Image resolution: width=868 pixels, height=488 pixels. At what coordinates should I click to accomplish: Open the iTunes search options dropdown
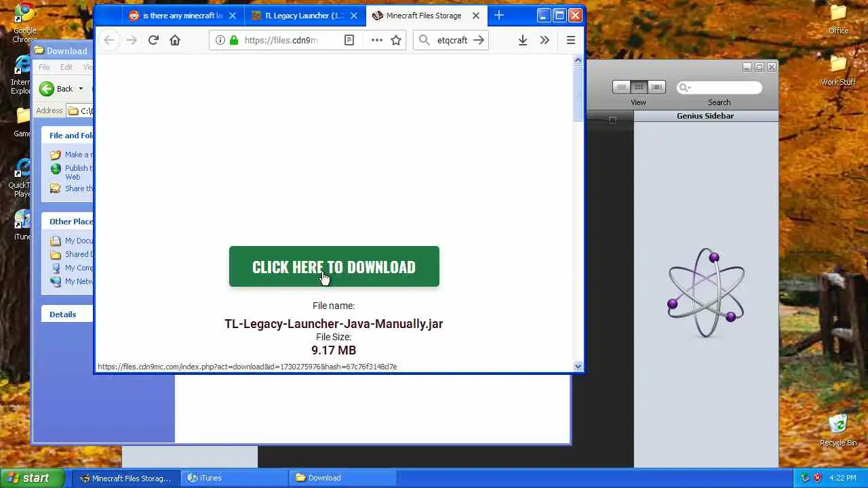click(684, 87)
